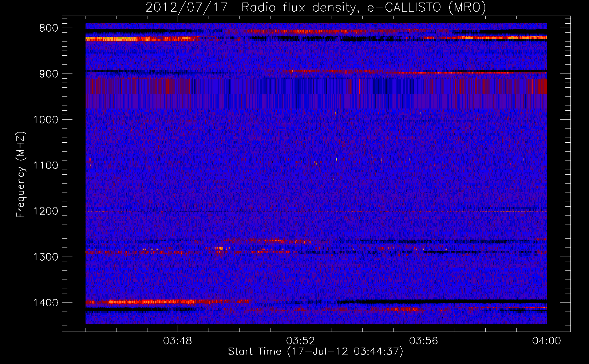Click the 1400 frequency tick label

(x=46, y=303)
